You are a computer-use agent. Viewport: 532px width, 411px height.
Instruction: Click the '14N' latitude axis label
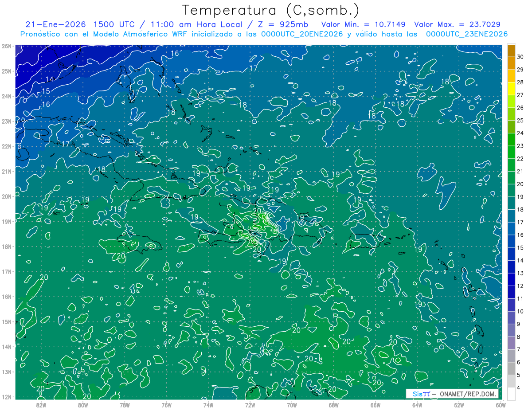[7, 347]
